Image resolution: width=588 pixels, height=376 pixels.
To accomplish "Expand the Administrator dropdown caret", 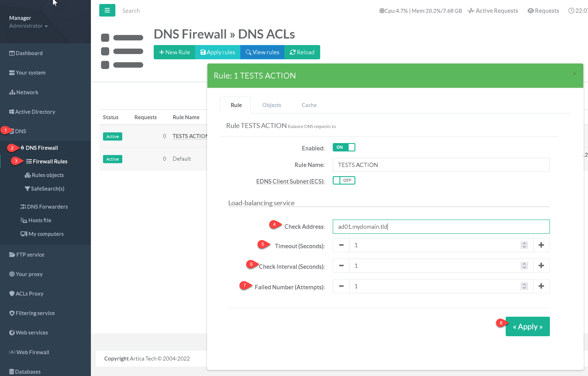I will 46,26.
